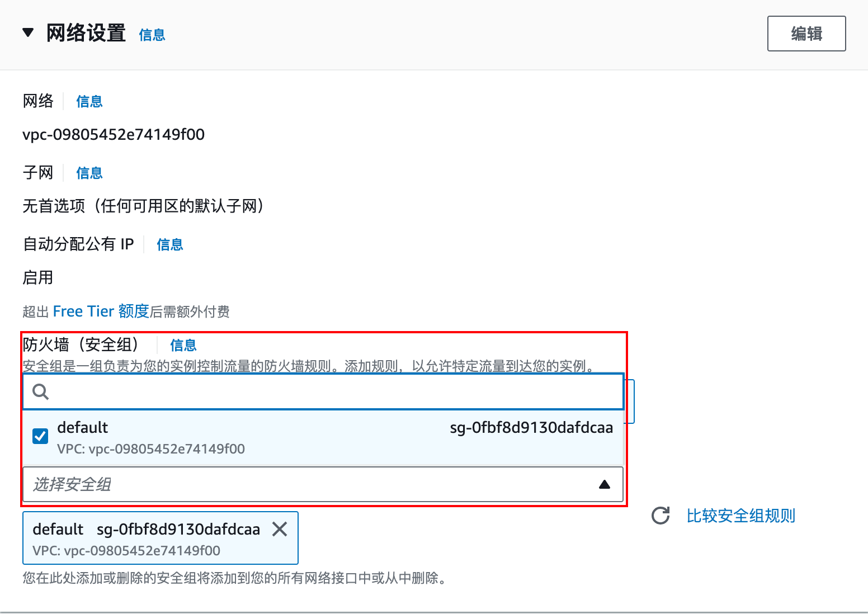The width and height of the screenshot is (868, 614).
Task: Open the Free Tier 额度 link
Action: click(101, 311)
